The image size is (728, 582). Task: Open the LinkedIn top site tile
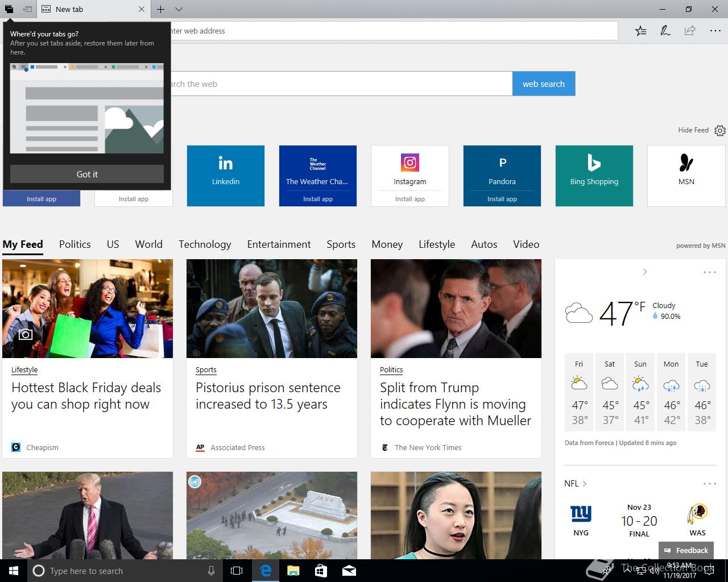tap(226, 176)
